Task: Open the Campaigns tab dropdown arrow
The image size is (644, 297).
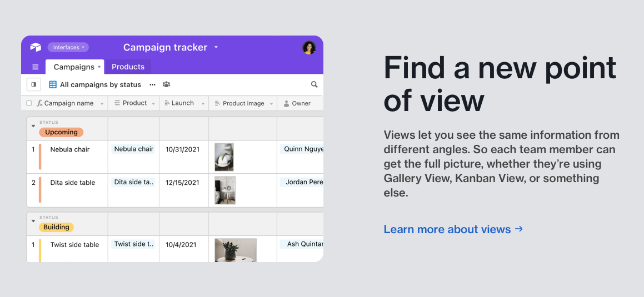Action: [x=99, y=67]
